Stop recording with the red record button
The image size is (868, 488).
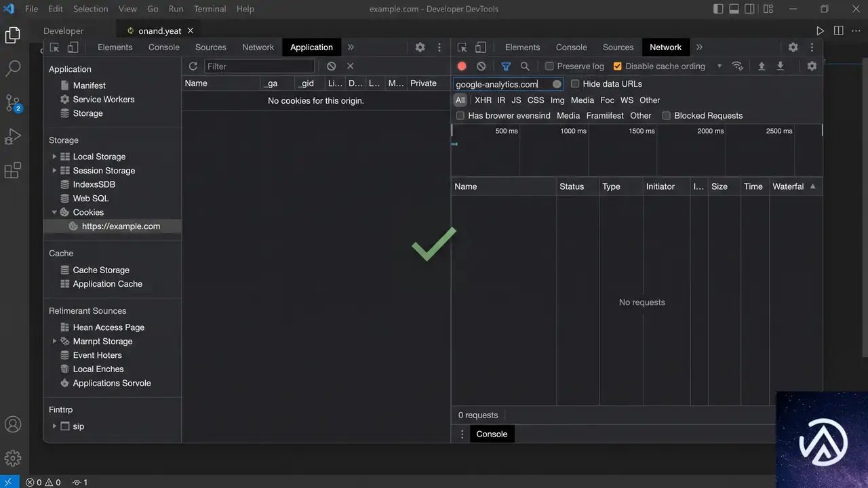[x=462, y=66]
